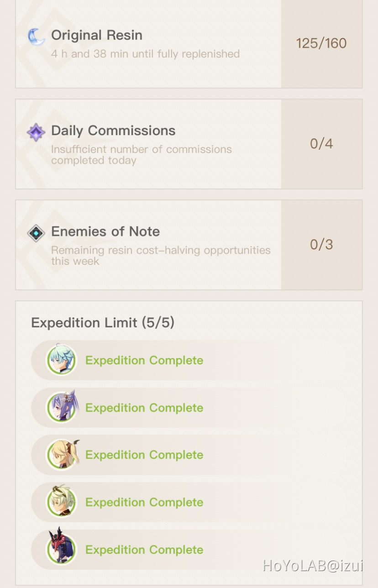Image resolution: width=378 pixels, height=588 pixels.
Task: Click the 0/3 Enemies of Note counter
Action: [x=322, y=244]
